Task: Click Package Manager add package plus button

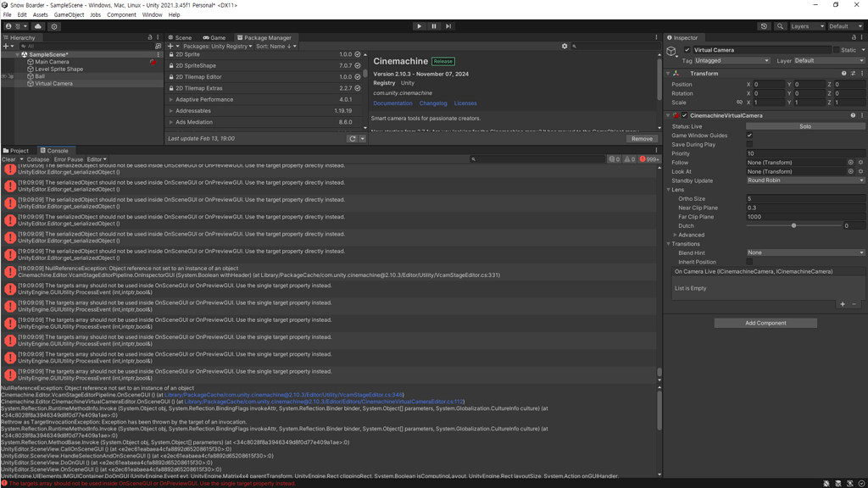Action: tap(173, 47)
